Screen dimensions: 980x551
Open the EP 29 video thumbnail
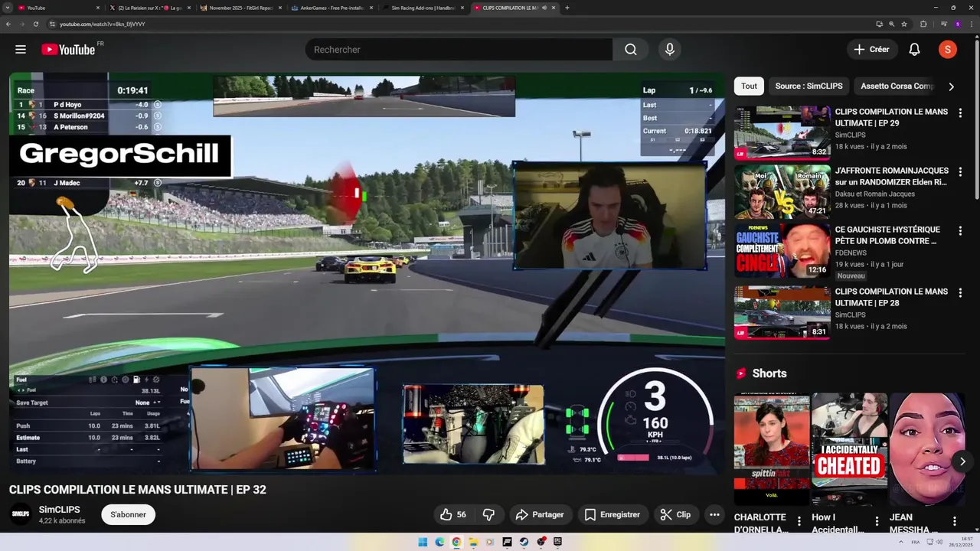tap(782, 132)
